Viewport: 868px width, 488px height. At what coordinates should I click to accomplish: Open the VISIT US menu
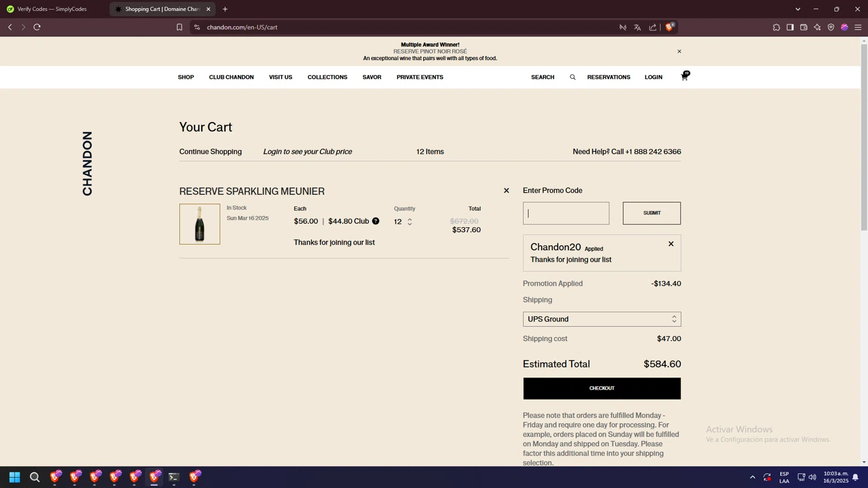281,77
